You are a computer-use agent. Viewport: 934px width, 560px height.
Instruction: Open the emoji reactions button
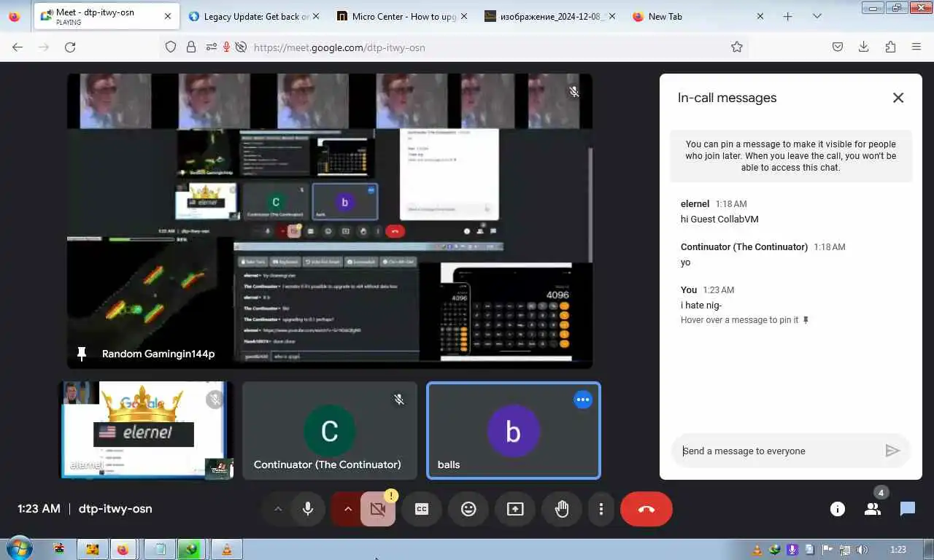pos(468,509)
